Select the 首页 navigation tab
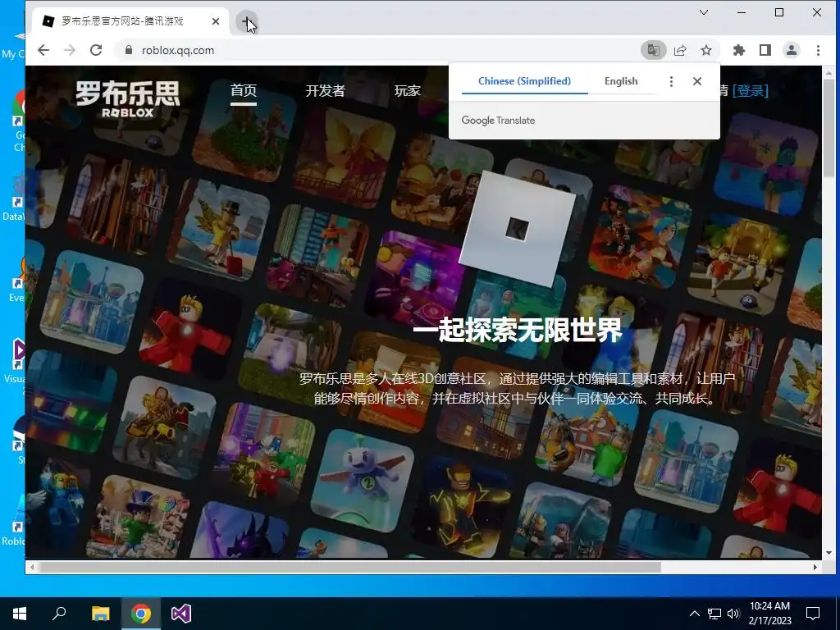This screenshot has height=630, width=840. [243, 90]
